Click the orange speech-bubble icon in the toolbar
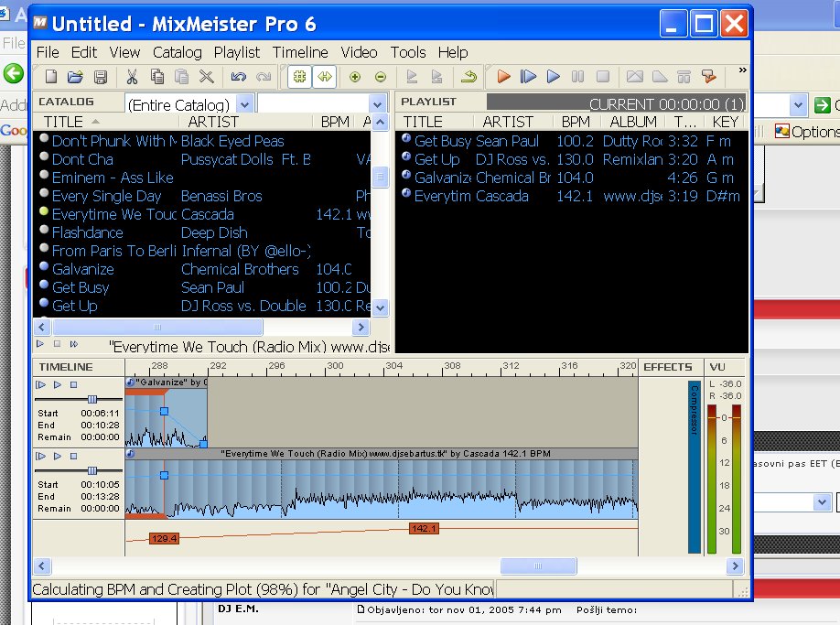 click(709, 77)
